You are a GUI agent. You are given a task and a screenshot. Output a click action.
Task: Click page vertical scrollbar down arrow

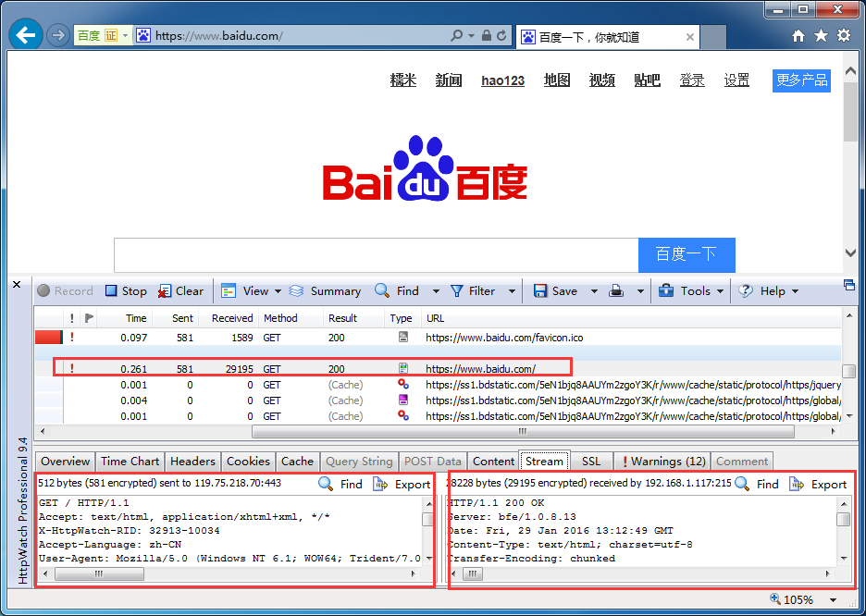point(850,253)
